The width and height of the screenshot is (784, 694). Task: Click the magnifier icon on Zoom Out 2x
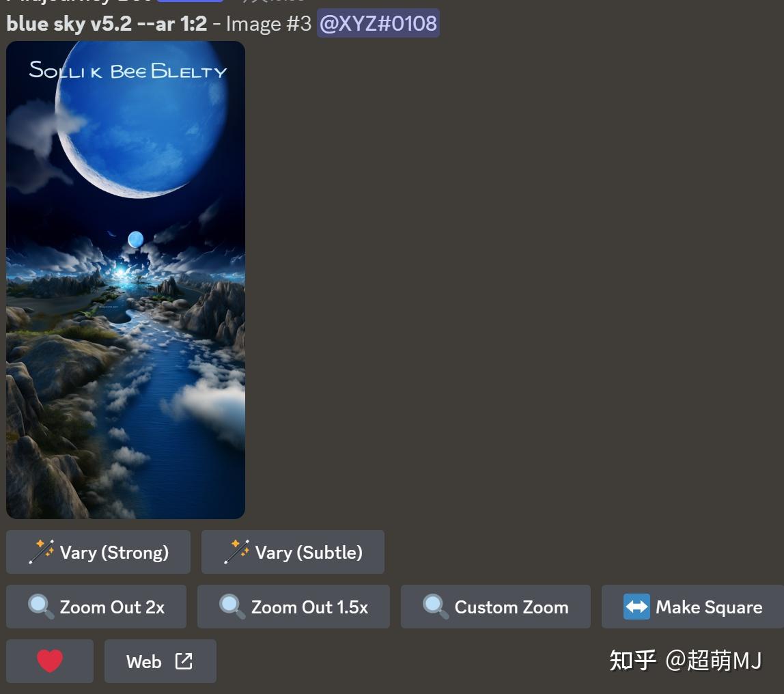click(40, 606)
